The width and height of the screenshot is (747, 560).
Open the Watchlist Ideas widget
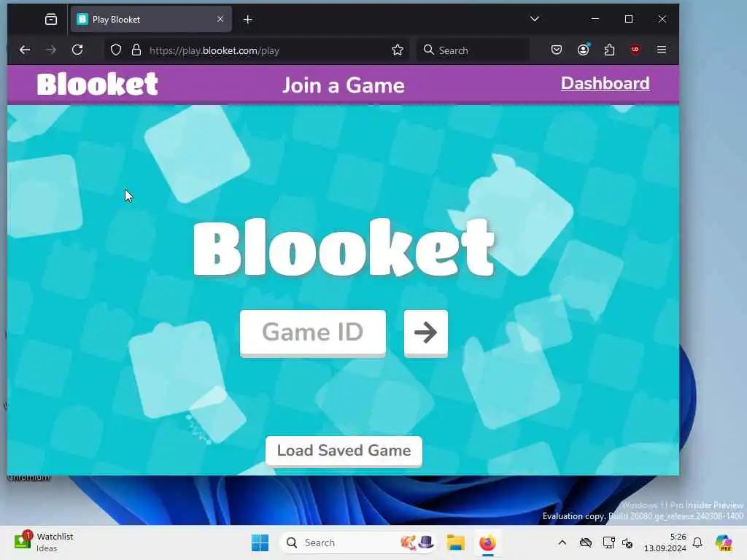tap(44, 542)
